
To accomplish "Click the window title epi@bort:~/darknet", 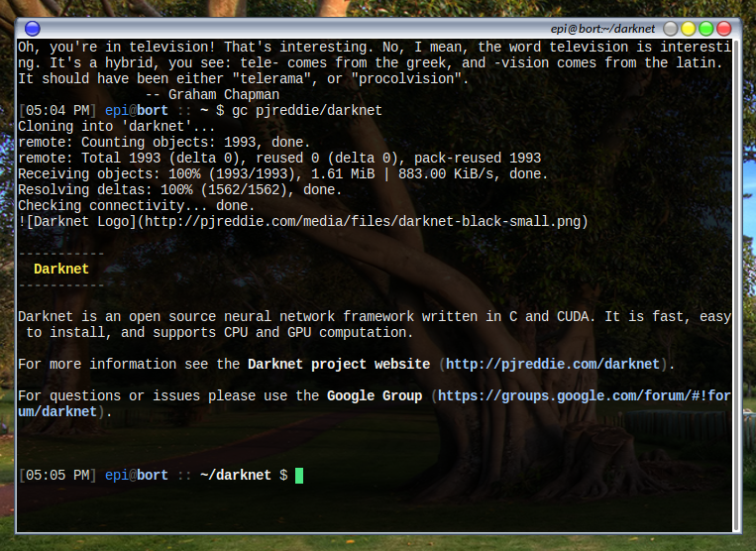I will click(x=602, y=29).
